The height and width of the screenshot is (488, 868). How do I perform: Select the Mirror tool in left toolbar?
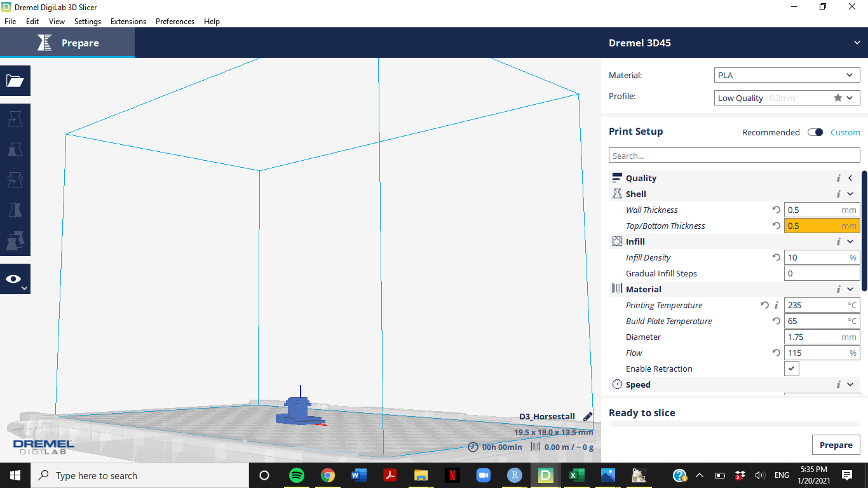15,210
